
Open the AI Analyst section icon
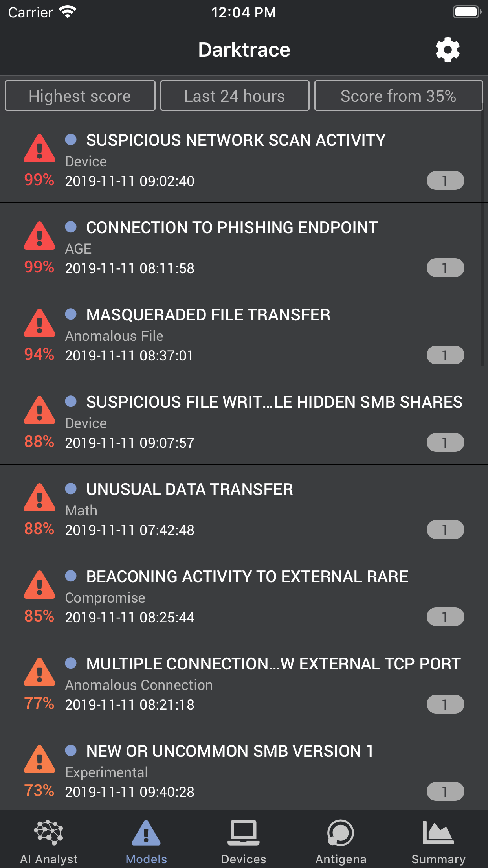tap(49, 832)
